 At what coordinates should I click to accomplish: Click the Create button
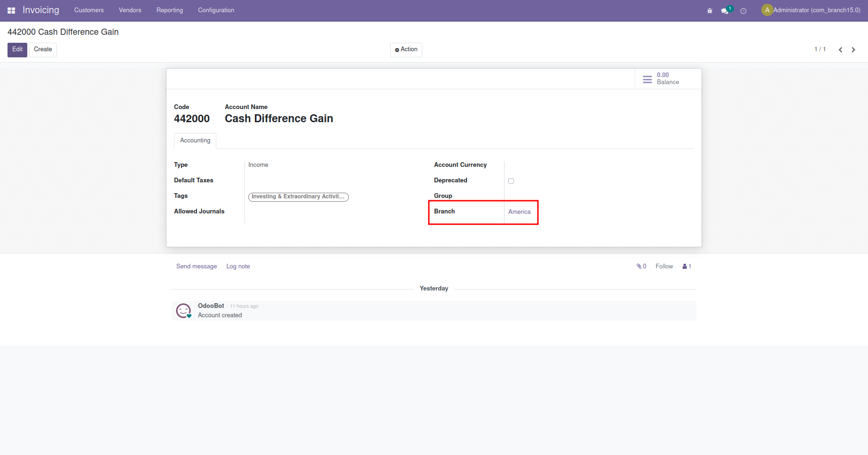coord(43,50)
